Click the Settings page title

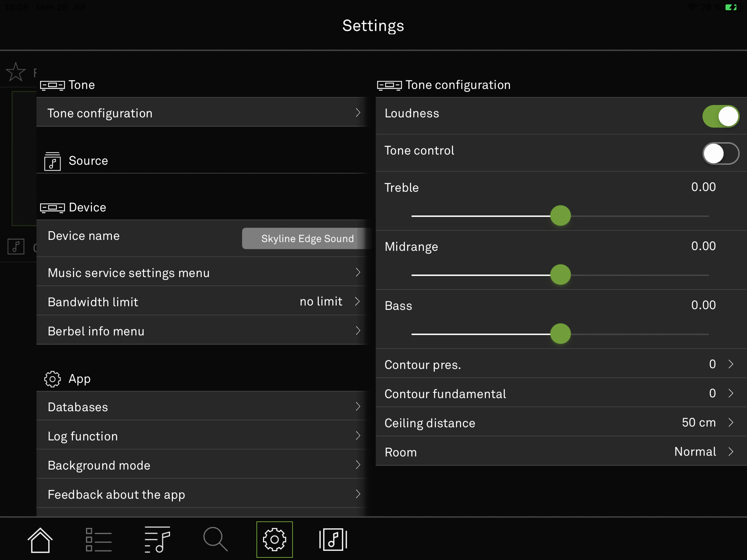(x=373, y=26)
